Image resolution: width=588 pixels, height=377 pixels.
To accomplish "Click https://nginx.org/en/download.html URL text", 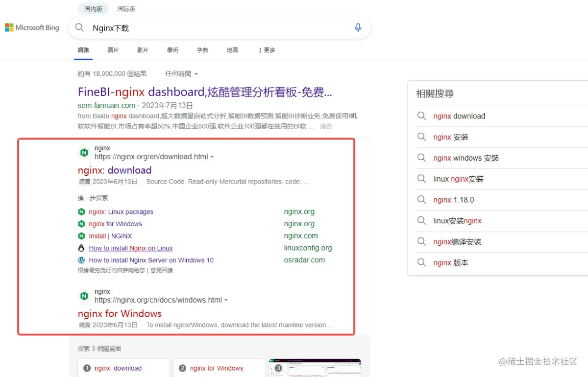I will 151,157.
